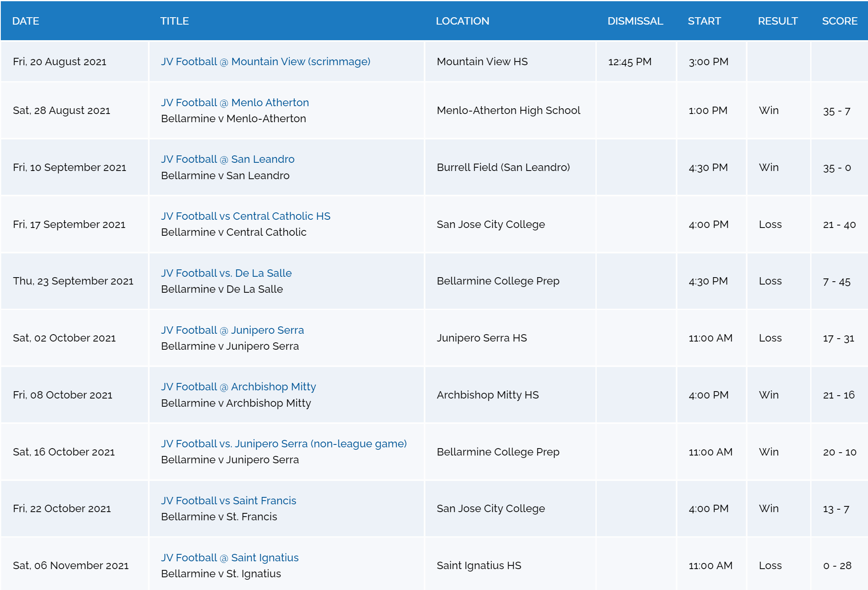Select date Fri, 20 August 2021
Screen dimensions: 868x590
pyautogui.click(x=59, y=62)
